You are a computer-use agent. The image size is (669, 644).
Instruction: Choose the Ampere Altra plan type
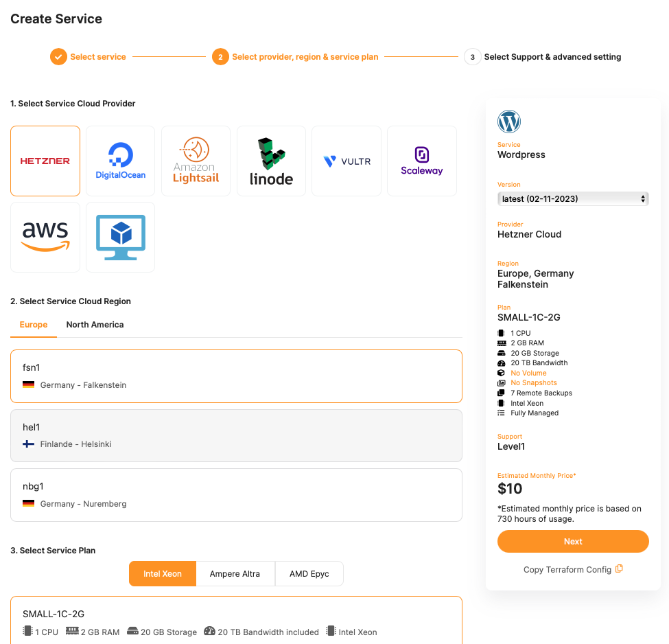[235, 574]
